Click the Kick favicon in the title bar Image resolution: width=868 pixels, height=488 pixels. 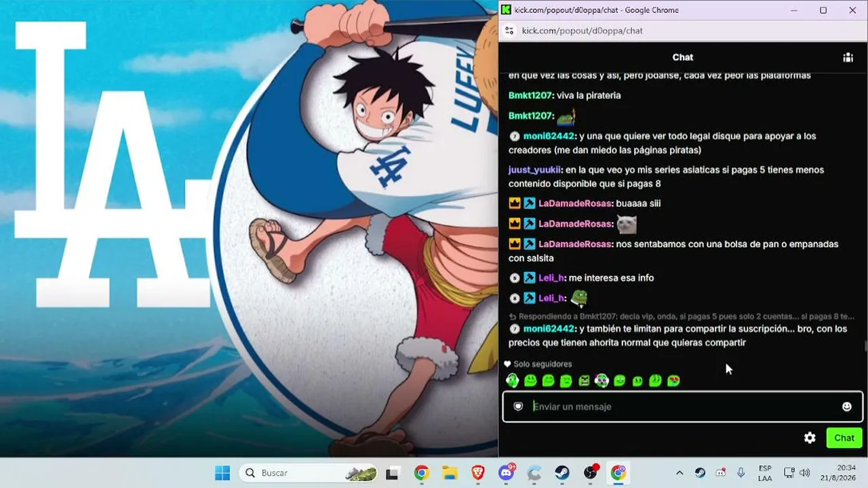click(506, 10)
